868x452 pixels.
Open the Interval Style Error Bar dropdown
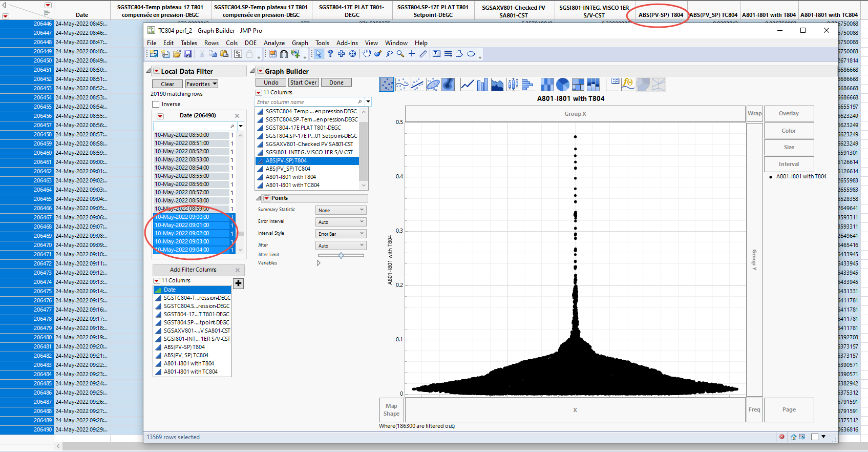pyautogui.click(x=341, y=234)
